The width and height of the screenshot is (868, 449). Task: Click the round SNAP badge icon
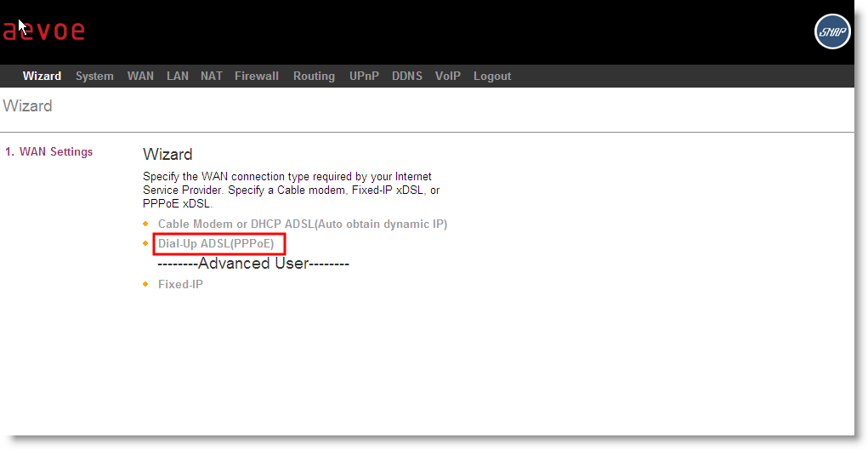(x=832, y=31)
